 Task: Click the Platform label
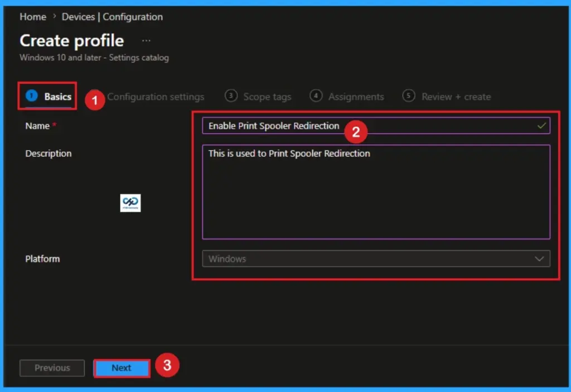click(42, 259)
